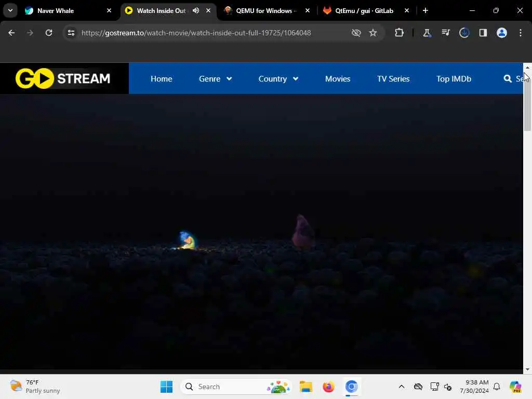Open site information icon in address bar
Screen dimensions: 532x399
point(71,33)
